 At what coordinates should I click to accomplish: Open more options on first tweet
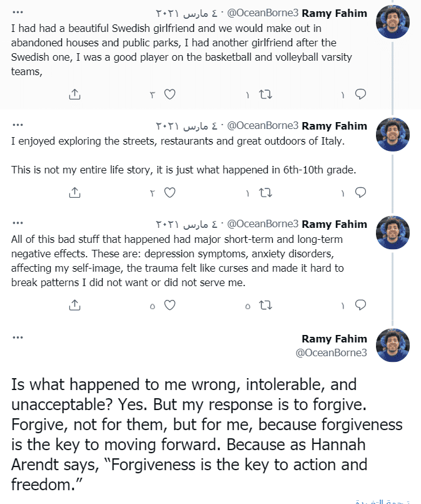click(x=18, y=13)
